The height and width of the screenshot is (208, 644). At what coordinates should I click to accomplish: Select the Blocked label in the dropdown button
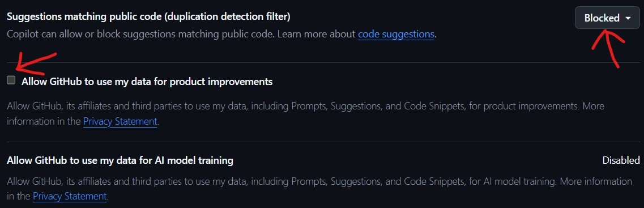point(602,18)
